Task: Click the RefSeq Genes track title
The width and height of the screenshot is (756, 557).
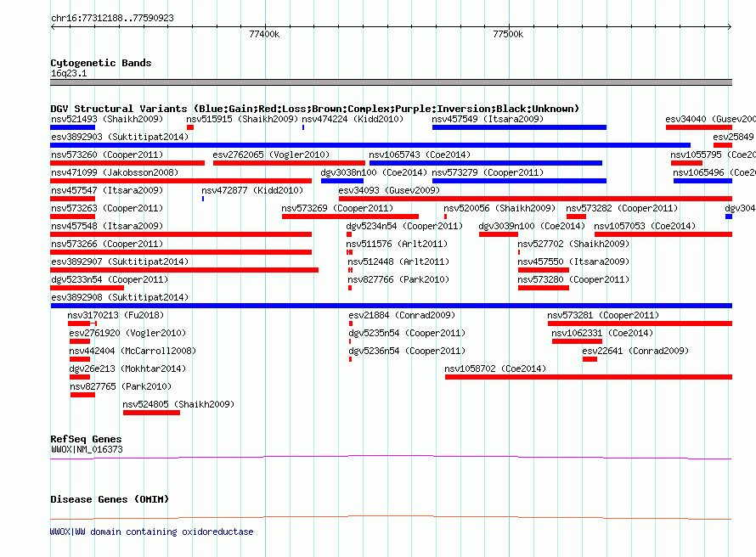Action: coord(86,439)
